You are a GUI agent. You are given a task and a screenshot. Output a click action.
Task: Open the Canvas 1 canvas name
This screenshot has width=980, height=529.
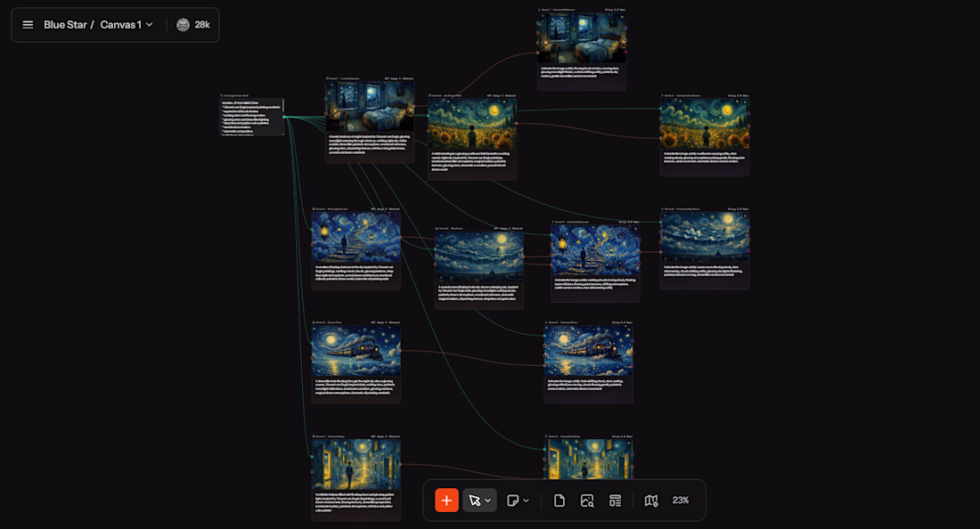[120, 25]
